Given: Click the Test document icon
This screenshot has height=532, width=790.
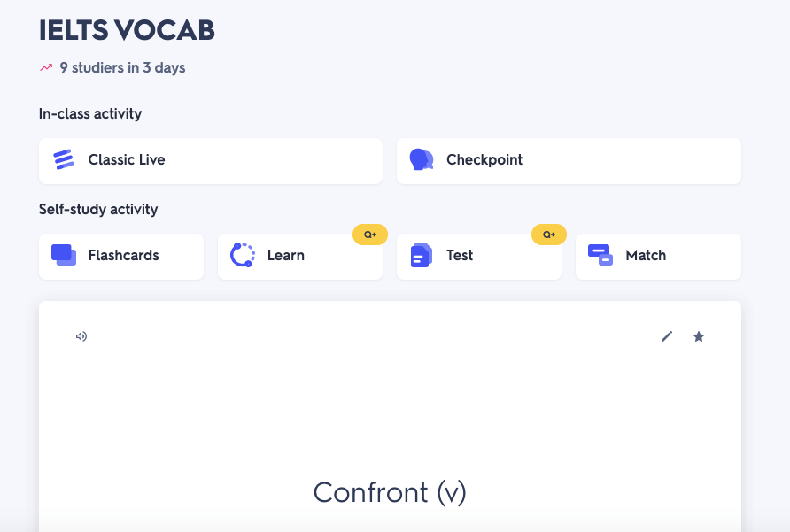Looking at the screenshot, I should tap(422, 255).
